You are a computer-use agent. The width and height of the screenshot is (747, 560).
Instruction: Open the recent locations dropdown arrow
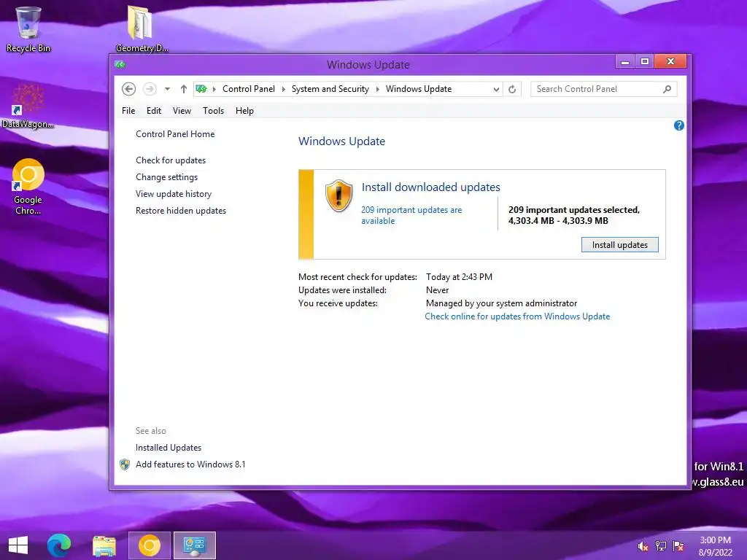(x=167, y=89)
